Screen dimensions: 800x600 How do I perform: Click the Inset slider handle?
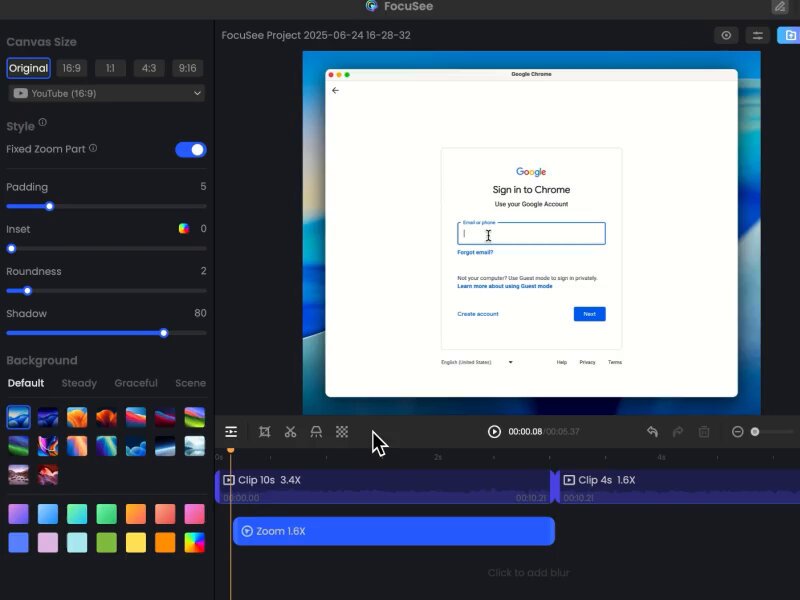pos(11,249)
